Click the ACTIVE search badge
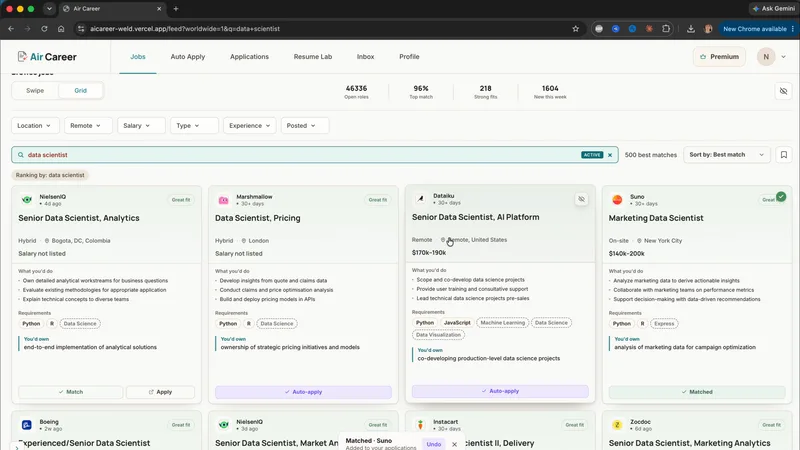Screen dimensions: 800x450 592,155
